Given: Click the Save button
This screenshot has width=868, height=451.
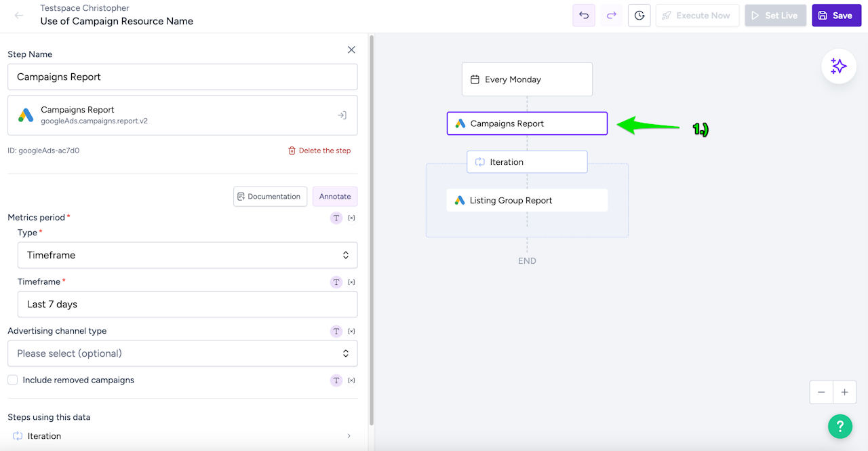Looking at the screenshot, I should click(836, 16).
